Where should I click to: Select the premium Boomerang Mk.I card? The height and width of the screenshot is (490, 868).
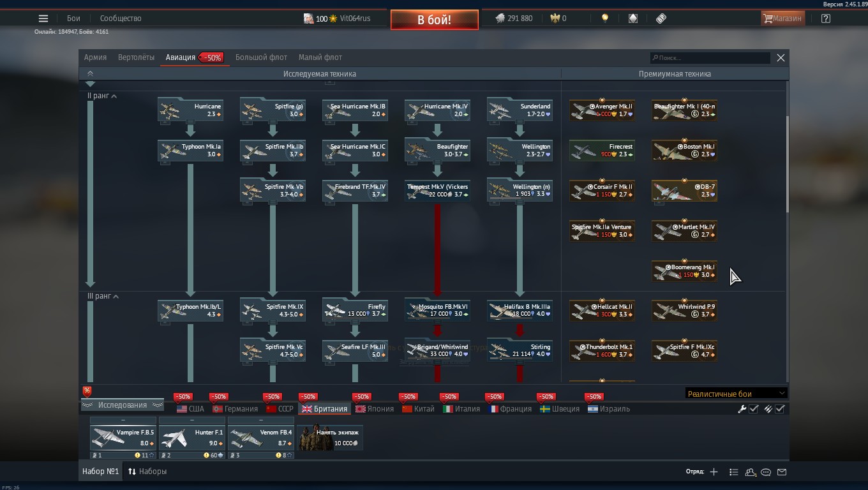684,271
